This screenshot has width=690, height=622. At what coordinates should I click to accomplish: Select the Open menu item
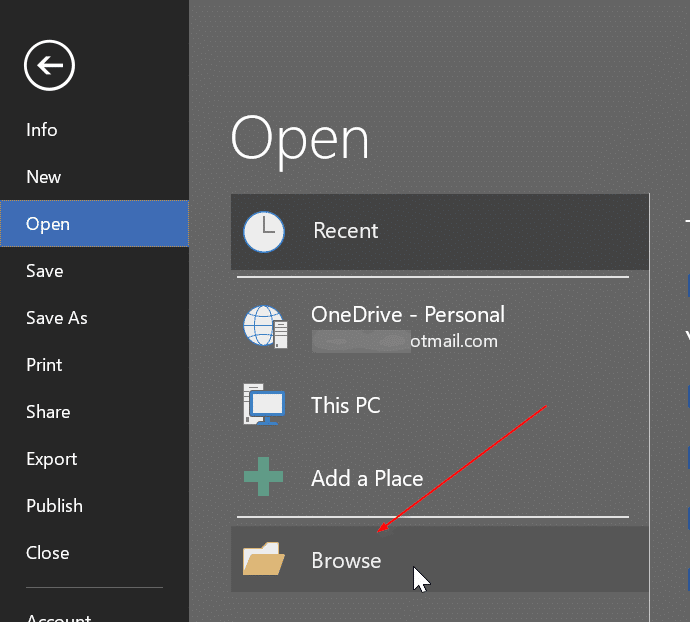(95, 224)
